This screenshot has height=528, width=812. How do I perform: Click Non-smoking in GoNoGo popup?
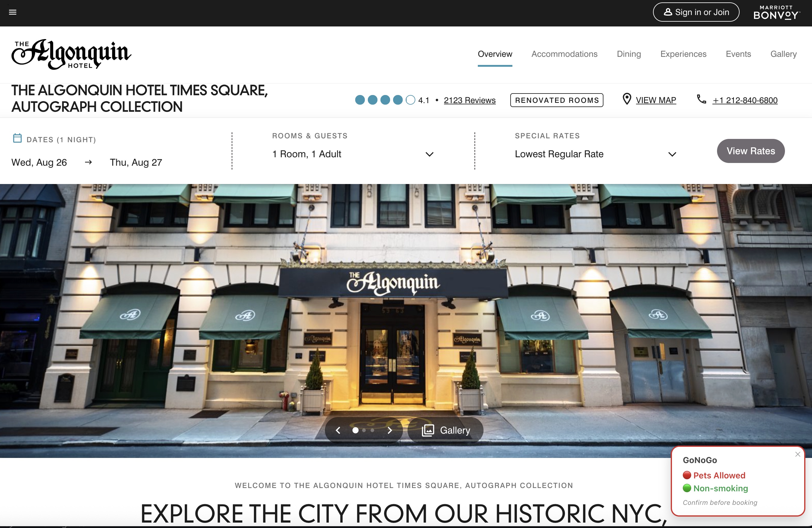(721, 488)
